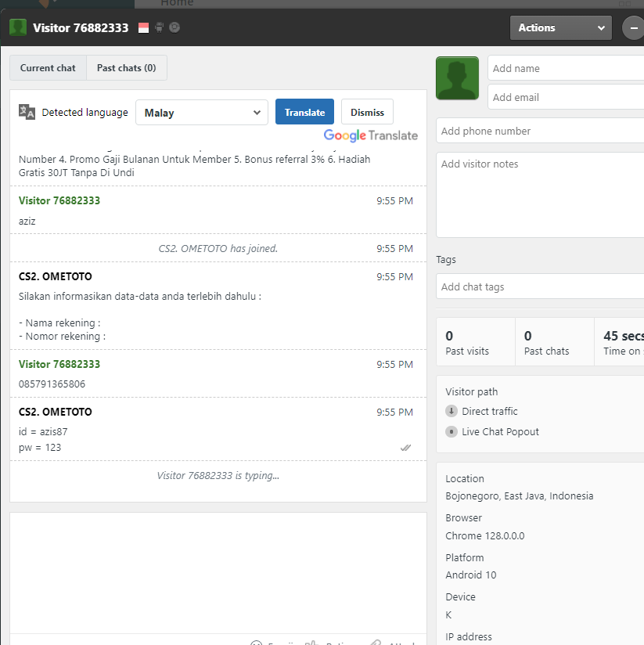Screen dimensions: 644x645
Task: Click location Bojonegoro, East Java, Indonesia
Action: pyautogui.click(x=519, y=496)
